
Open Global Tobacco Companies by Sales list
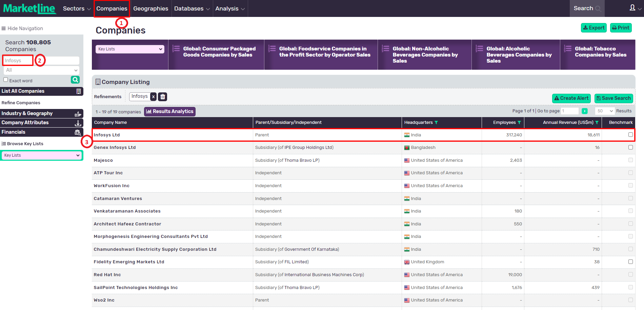coord(601,52)
